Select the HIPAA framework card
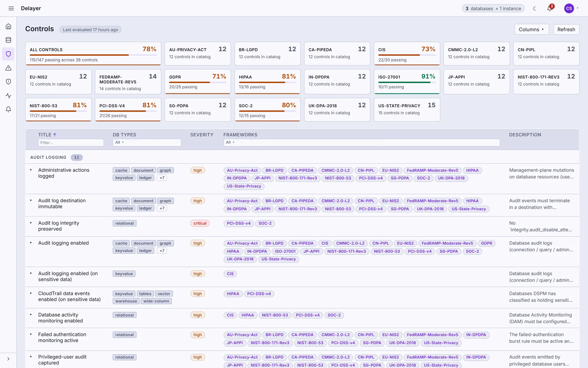The width and height of the screenshot is (588, 368). pos(267,81)
